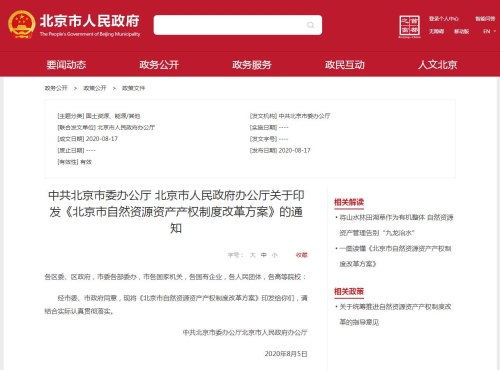Set font size to 中
Image resolution: width=500 pixels, height=370 pixels.
264,255
